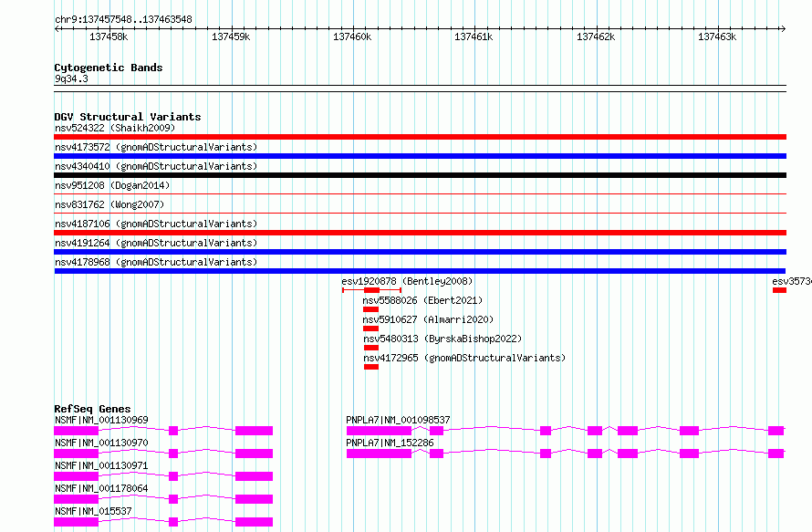This screenshot has width=812, height=532.
Task: Click the 137461k ruler tick label
Action: coord(474,37)
